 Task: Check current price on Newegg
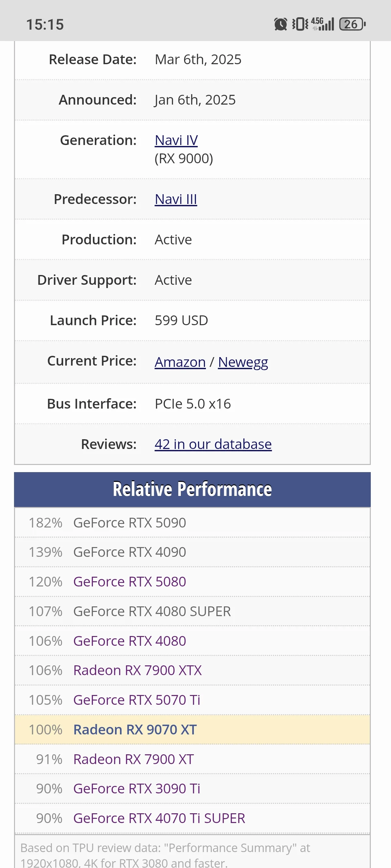click(x=243, y=362)
